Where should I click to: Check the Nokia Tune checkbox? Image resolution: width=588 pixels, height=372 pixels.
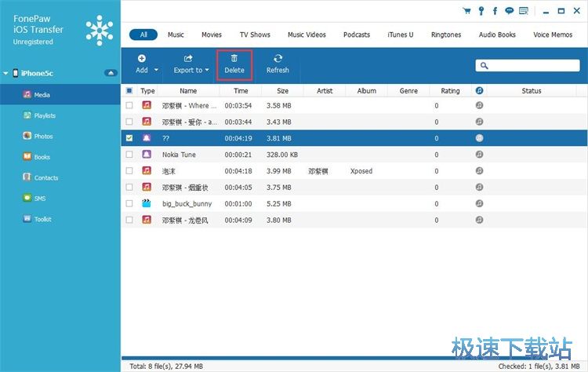coord(129,155)
